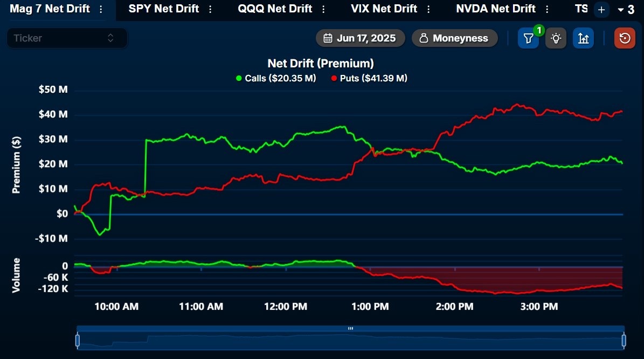Click the Premium ($) axis title
The height and width of the screenshot is (359, 644).
click(x=16, y=165)
